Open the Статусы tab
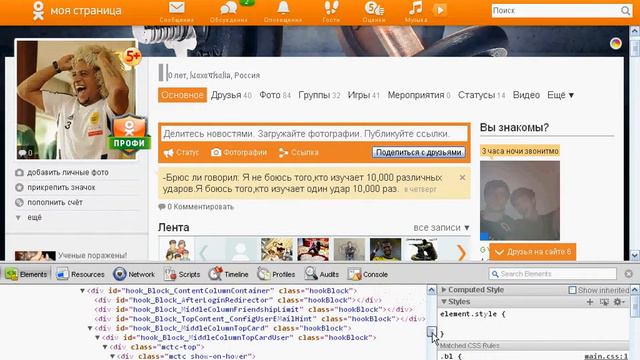The width and height of the screenshot is (640, 360). click(x=482, y=95)
